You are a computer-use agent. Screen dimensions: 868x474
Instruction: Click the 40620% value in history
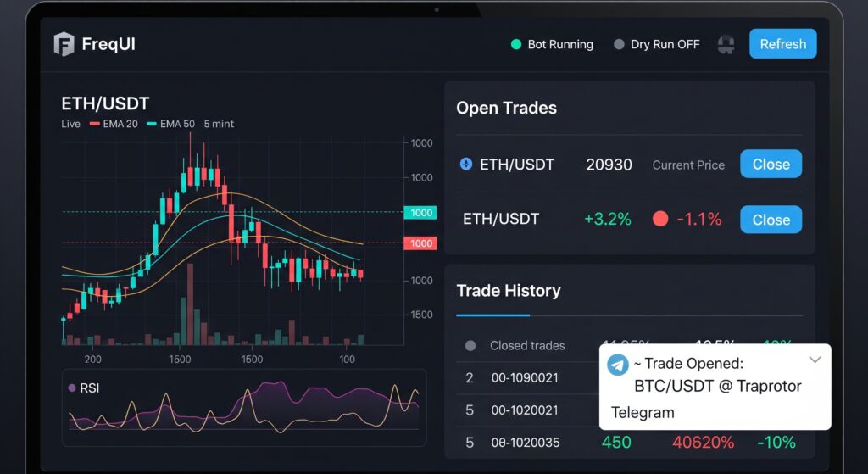point(703,443)
